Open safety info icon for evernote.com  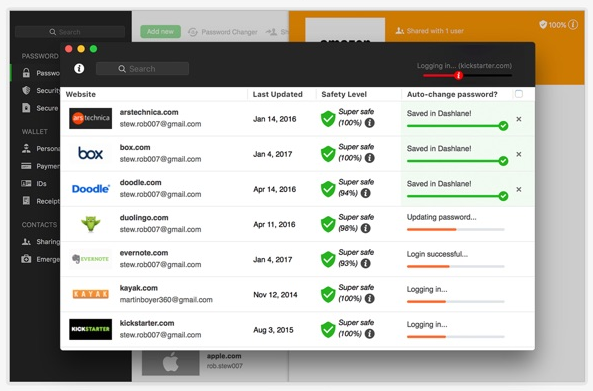point(365,264)
